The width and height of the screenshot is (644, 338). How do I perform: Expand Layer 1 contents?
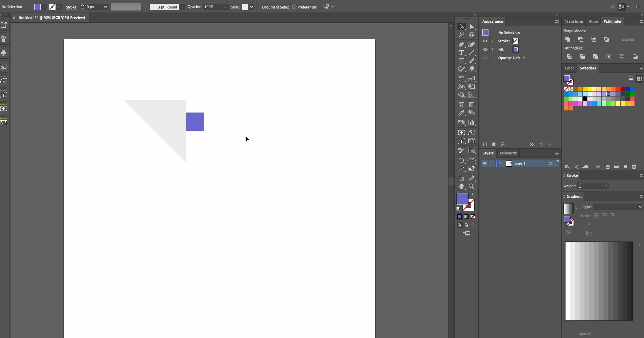point(500,164)
